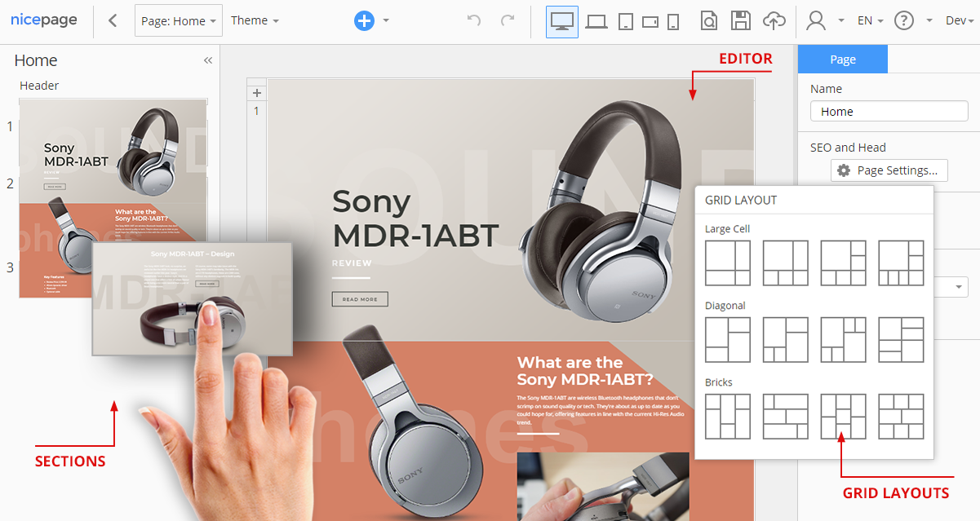Screen dimensions: 980x521
Task: Open the Theme dropdown menu
Action: coord(255,21)
